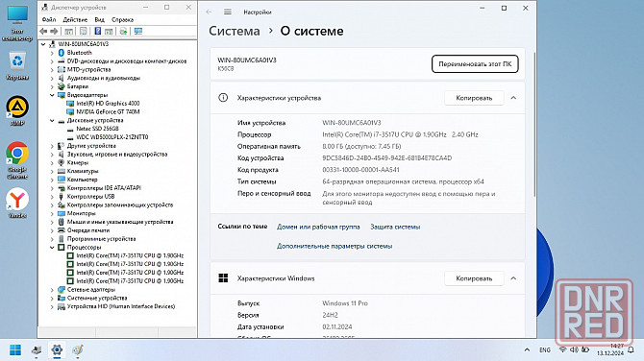This screenshot has height=361, width=644.
Task: Click Device Manager icon in the taskbar
Action: point(37,349)
